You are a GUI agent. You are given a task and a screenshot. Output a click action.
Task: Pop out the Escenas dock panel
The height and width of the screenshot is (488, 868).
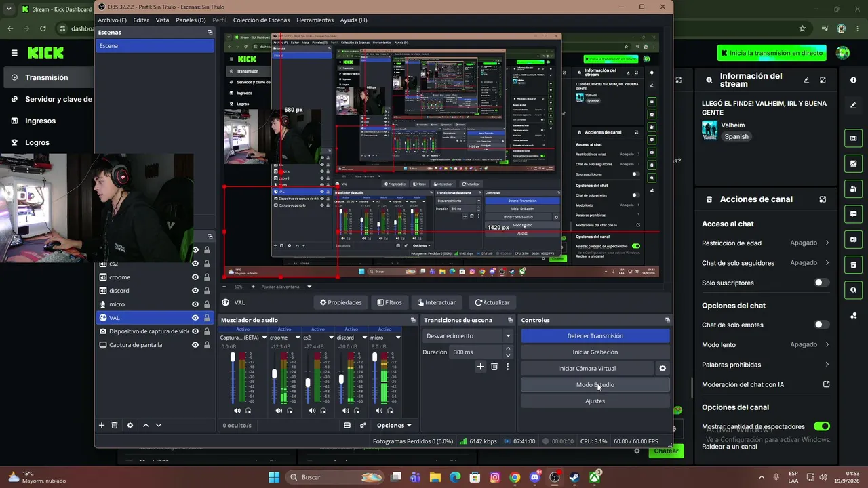click(x=210, y=33)
